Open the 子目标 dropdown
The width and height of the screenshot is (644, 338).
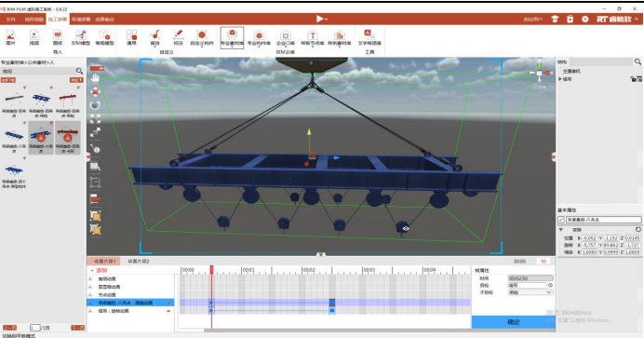(530, 292)
